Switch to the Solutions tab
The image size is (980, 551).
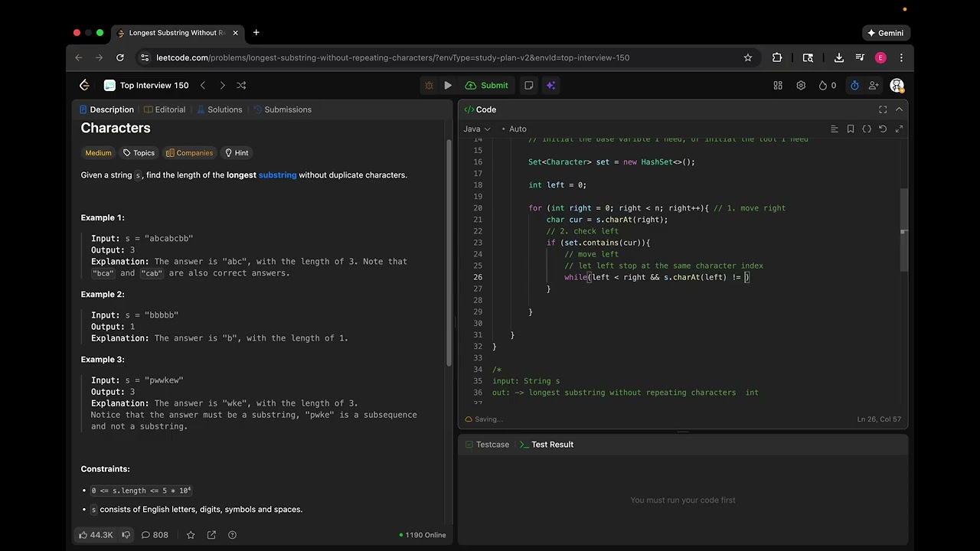tap(219, 109)
